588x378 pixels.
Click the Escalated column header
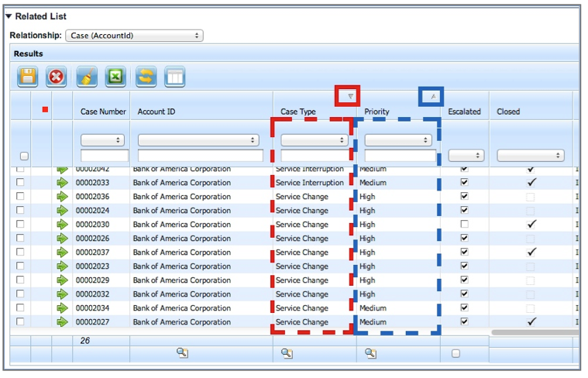464,112
